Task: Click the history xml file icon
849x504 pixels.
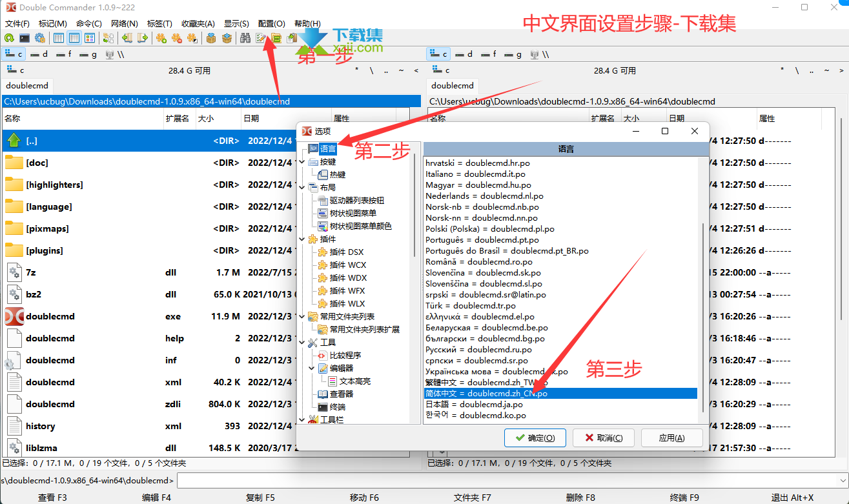Action: coord(14,426)
